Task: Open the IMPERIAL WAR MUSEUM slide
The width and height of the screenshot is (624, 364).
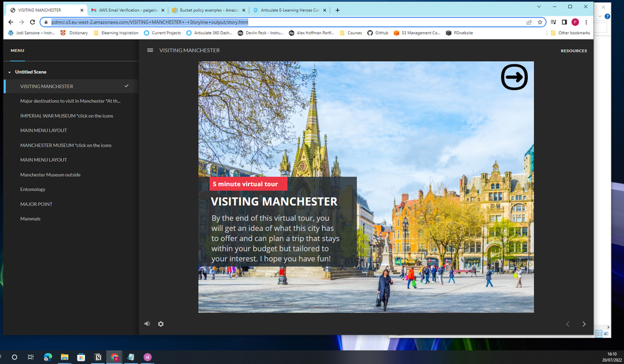Action: click(66, 116)
